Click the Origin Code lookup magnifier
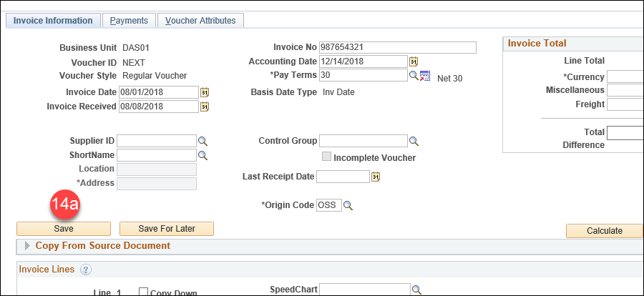 tap(348, 206)
